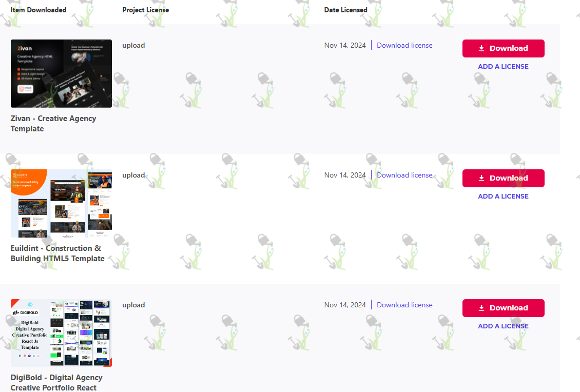
Task: Open Download license link for DigiBold
Action: click(x=404, y=305)
